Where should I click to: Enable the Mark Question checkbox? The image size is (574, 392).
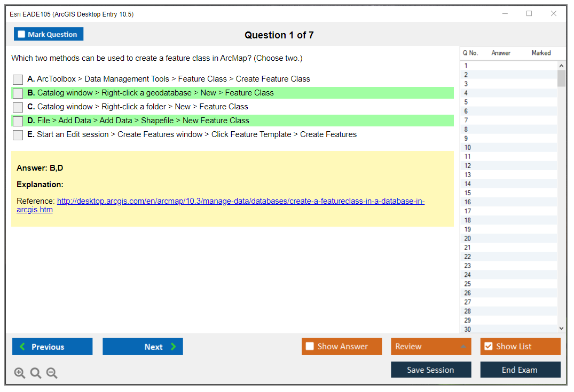pyautogui.click(x=22, y=35)
